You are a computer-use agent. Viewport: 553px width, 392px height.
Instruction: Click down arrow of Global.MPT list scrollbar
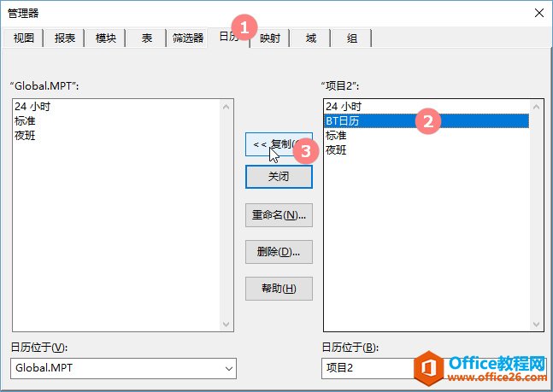point(226,325)
